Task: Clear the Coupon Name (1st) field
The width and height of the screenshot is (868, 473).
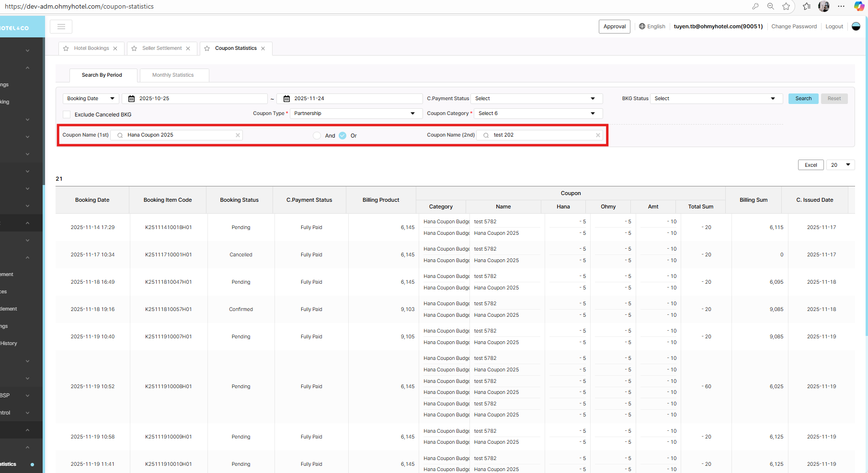Action: tap(238, 135)
